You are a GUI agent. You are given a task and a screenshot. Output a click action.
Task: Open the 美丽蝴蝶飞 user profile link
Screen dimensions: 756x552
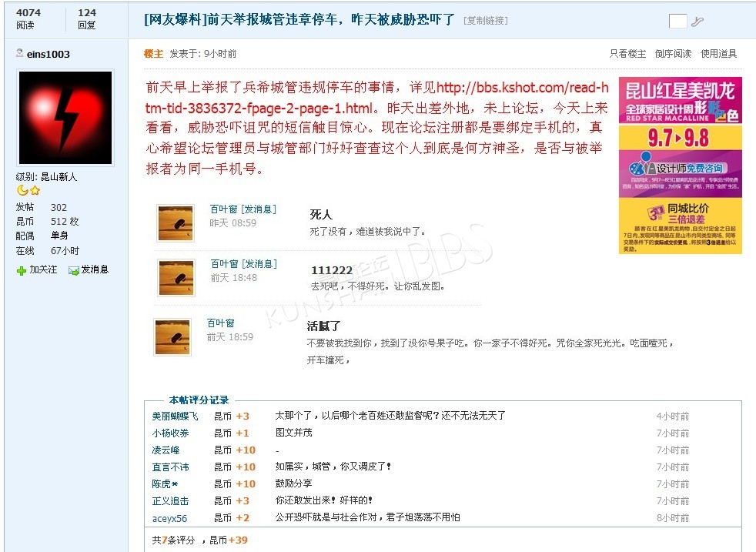pyautogui.click(x=175, y=416)
